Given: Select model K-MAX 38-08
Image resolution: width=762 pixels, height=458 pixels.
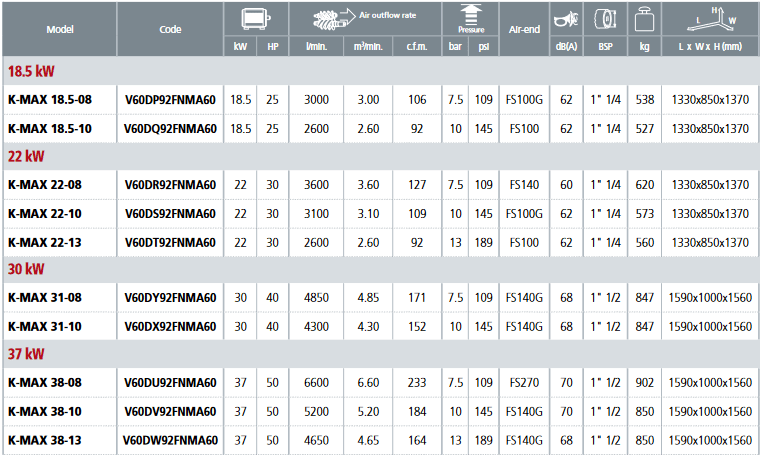Looking at the screenshot, I should (45, 383).
